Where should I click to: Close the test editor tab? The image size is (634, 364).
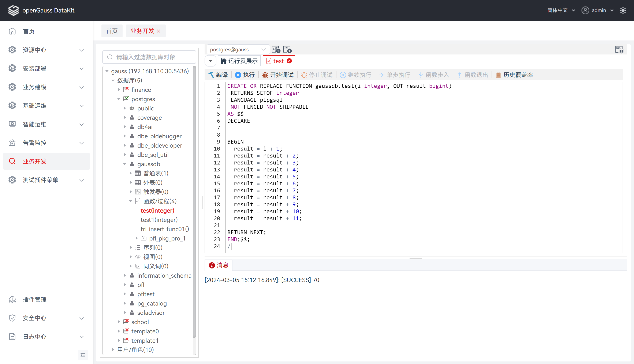click(289, 61)
